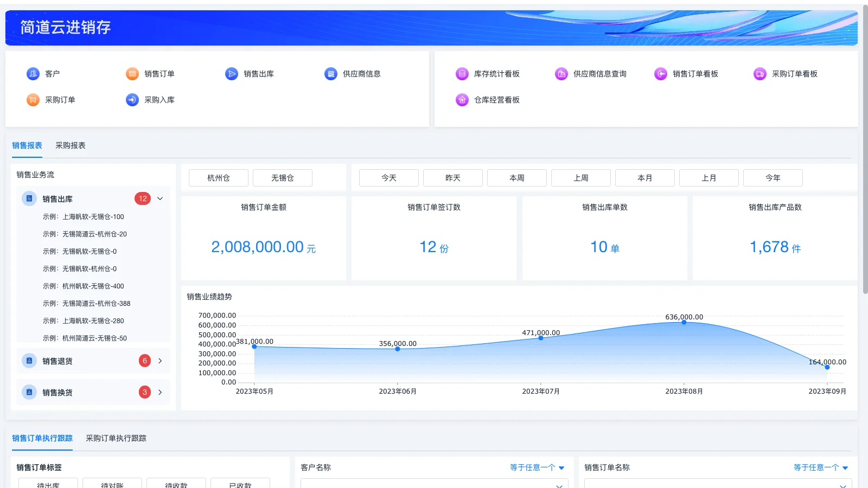Click the 销售退货 sidebar icon

coord(29,361)
